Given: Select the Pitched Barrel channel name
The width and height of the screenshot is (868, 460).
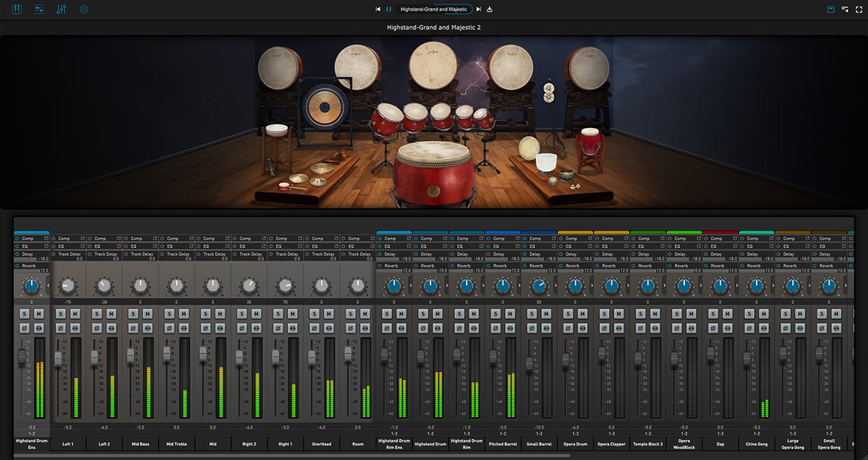Looking at the screenshot, I should tap(503, 443).
